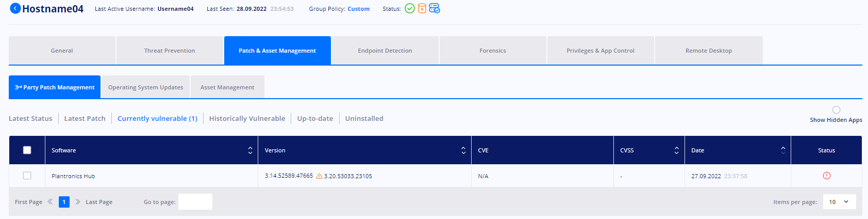868x219 pixels.
Task: Show the Historically Vulnerable filter
Action: point(247,118)
